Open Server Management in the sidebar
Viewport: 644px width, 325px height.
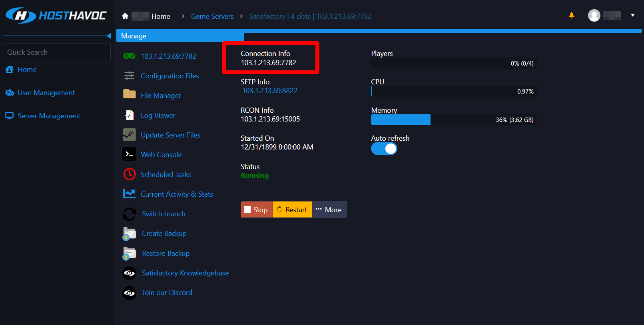[x=49, y=116]
